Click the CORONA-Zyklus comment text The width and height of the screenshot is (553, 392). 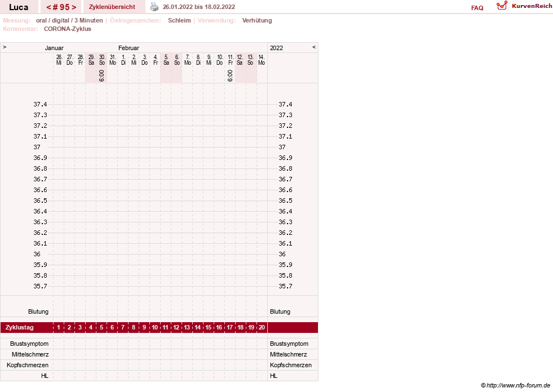point(67,29)
